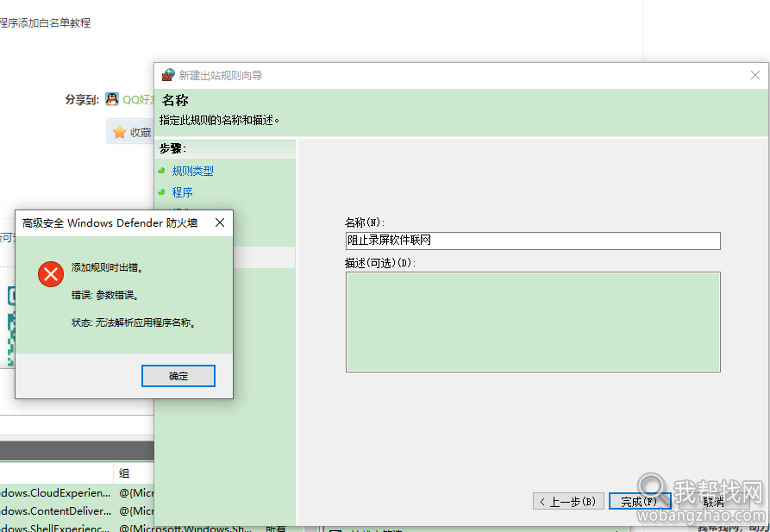Click the 确定 button in error dialog
This screenshot has height=532, width=770.
point(178,376)
